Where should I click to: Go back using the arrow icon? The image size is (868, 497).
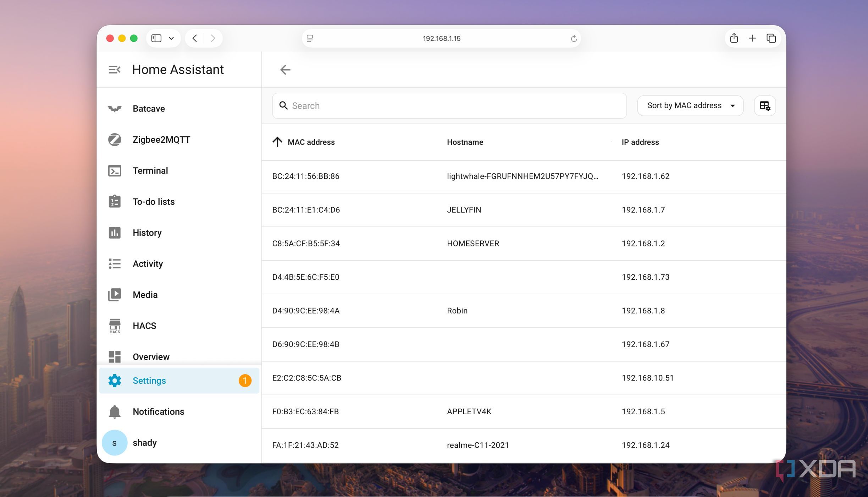pos(285,70)
